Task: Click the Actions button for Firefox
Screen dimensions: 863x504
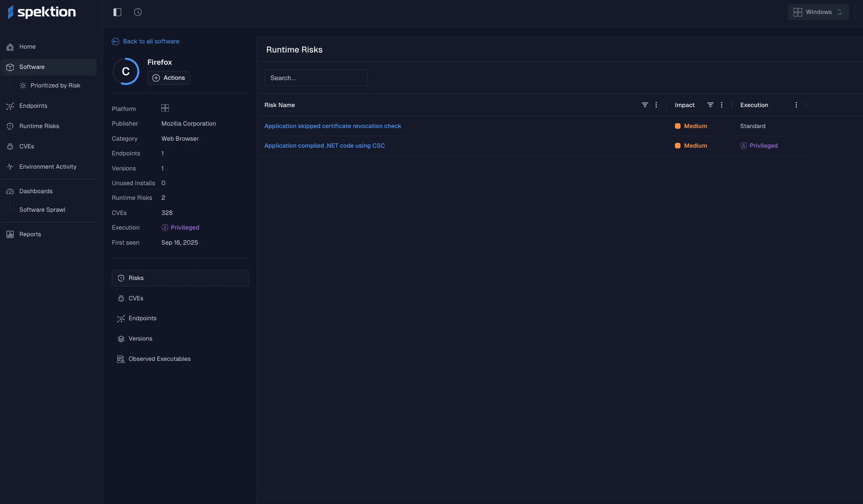Action: tap(168, 78)
